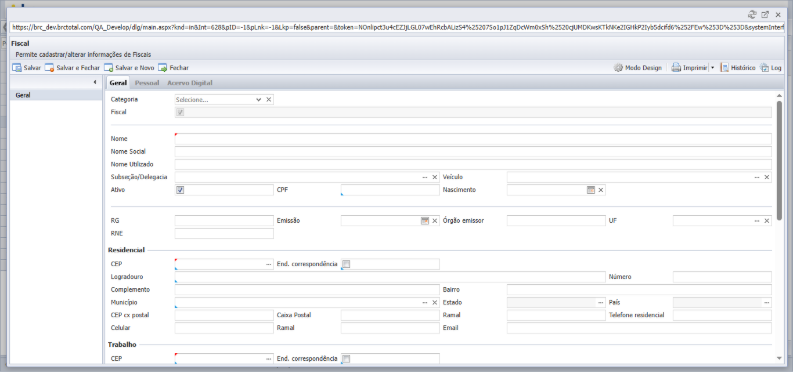Click the URL address bar
The image size is (793, 372).
tap(397, 28)
